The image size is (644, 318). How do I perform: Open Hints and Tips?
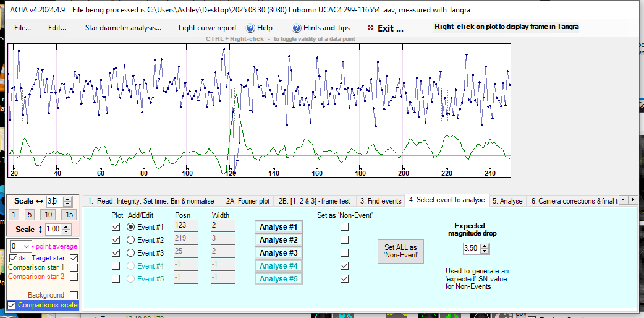[321, 28]
